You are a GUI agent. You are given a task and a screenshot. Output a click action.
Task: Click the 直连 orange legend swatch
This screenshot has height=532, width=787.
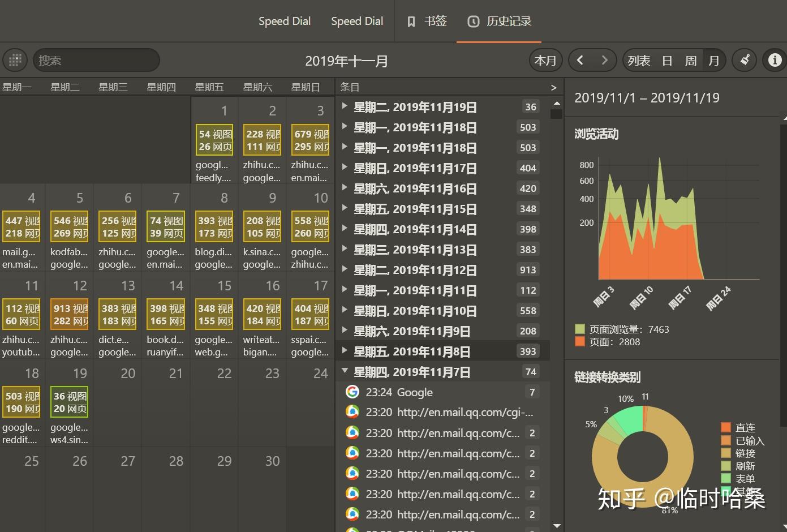pyautogui.click(x=726, y=427)
